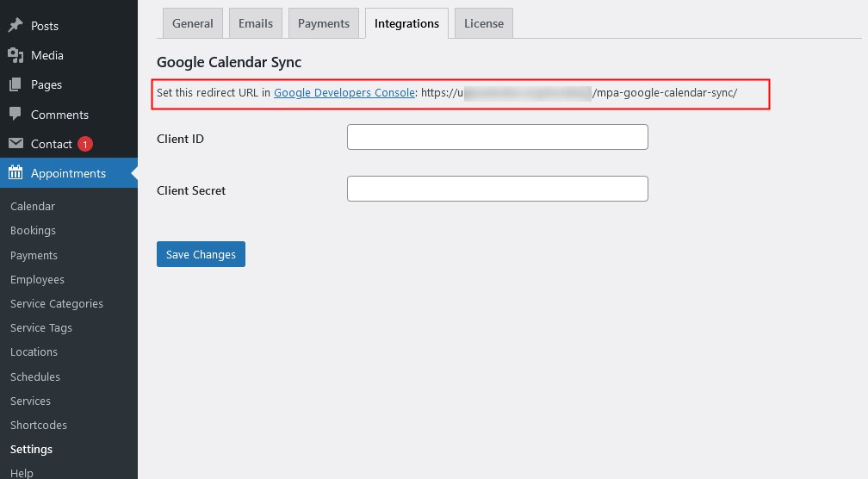Image resolution: width=868 pixels, height=479 pixels.
Task: Open the Bookings submenu
Action: pyautogui.click(x=34, y=230)
